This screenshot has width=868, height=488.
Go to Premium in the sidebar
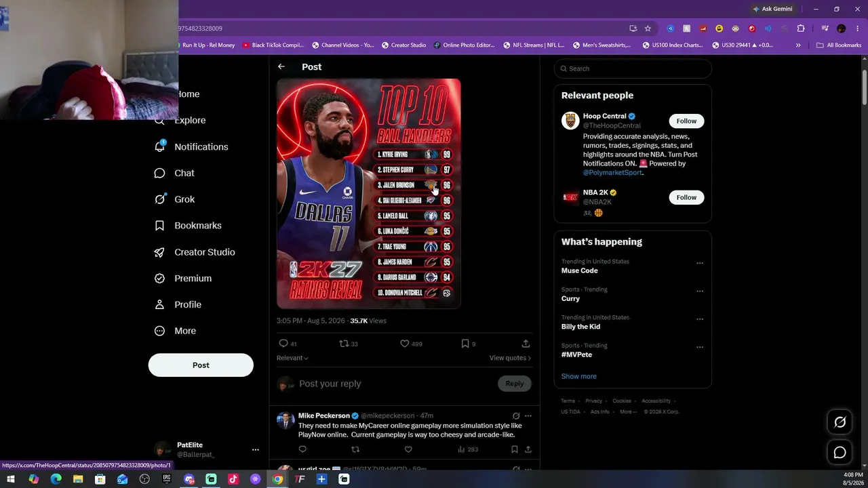(183, 279)
